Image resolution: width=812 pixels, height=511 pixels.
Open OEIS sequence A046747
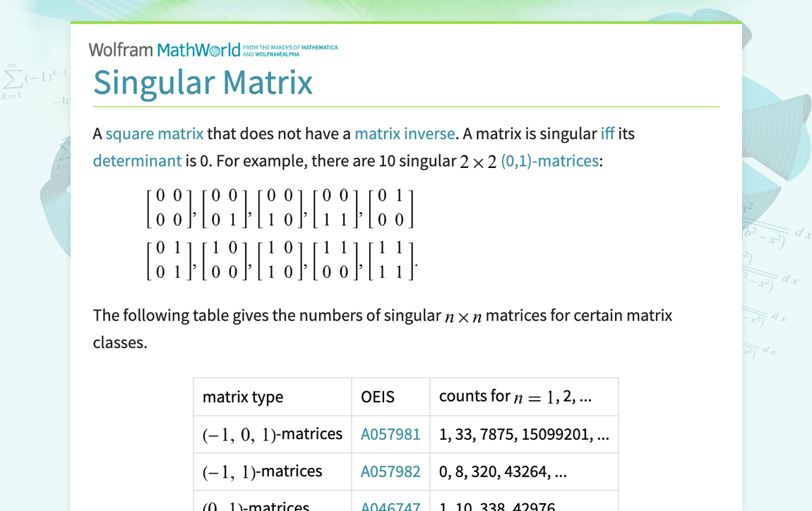(390, 505)
